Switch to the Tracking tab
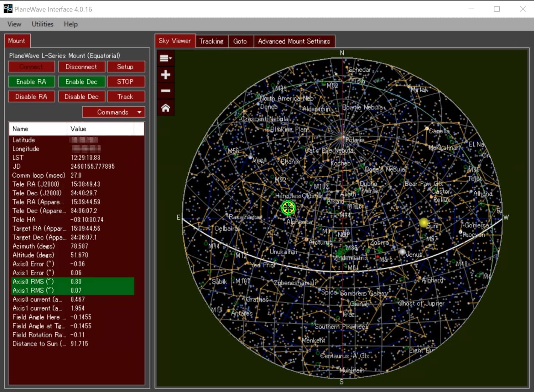This screenshot has height=392, width=534. [211, 41]
